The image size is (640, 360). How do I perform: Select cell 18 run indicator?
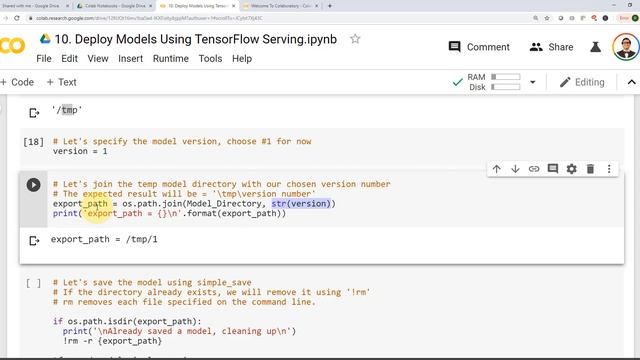click(33, 142)
